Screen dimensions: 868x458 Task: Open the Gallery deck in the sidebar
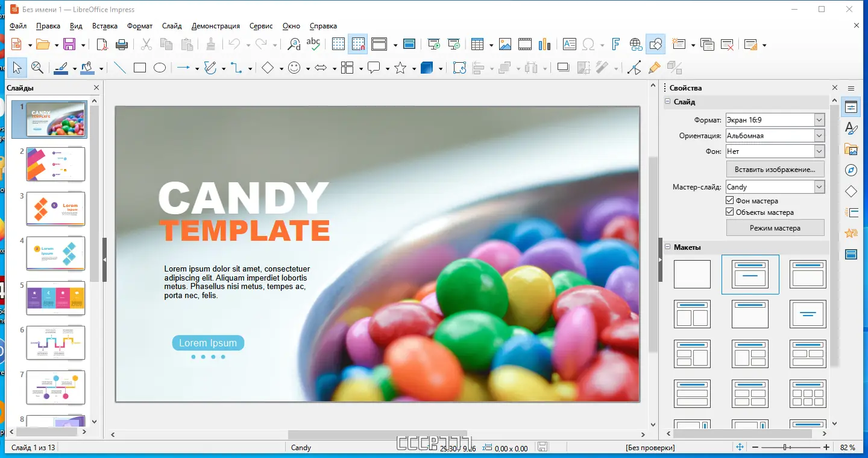(851, 149)
